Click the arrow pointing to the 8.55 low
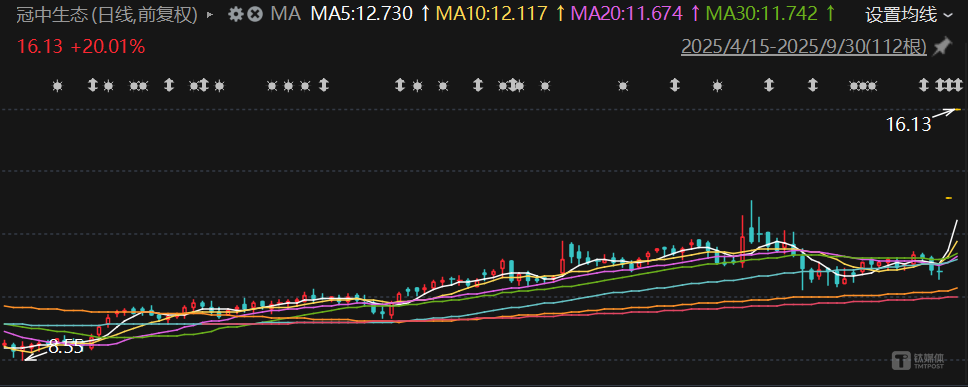 point(36,353)
